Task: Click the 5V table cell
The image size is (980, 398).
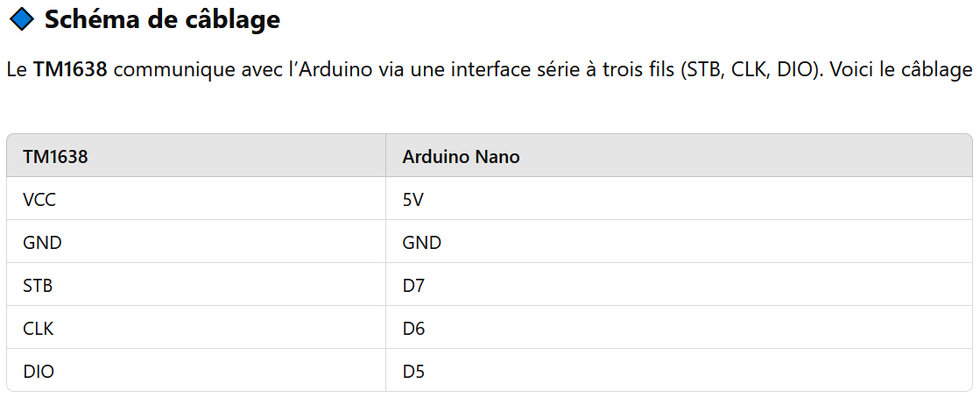Action: coord(679,199)
